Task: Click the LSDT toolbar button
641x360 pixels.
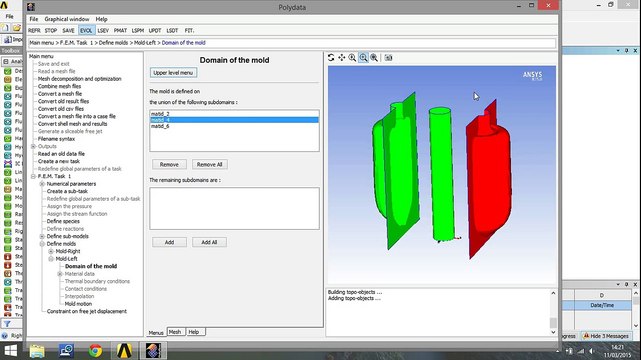Action: pos(172,31)
